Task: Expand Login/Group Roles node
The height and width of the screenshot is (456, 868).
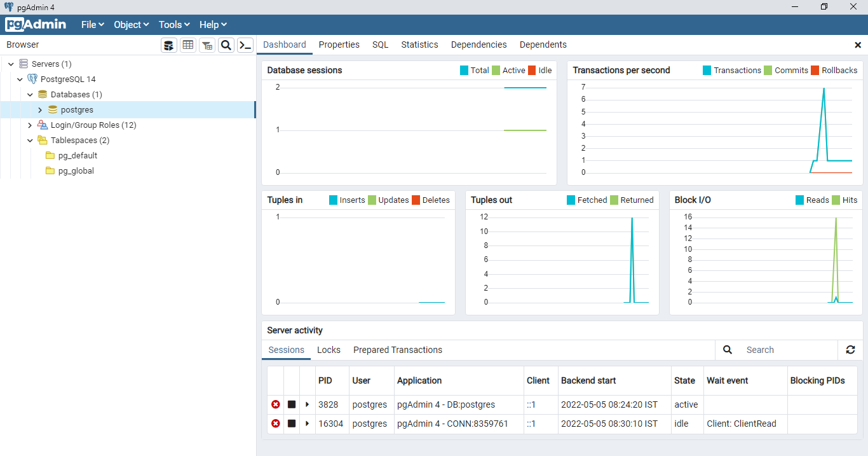Action: tap(30, 125)
